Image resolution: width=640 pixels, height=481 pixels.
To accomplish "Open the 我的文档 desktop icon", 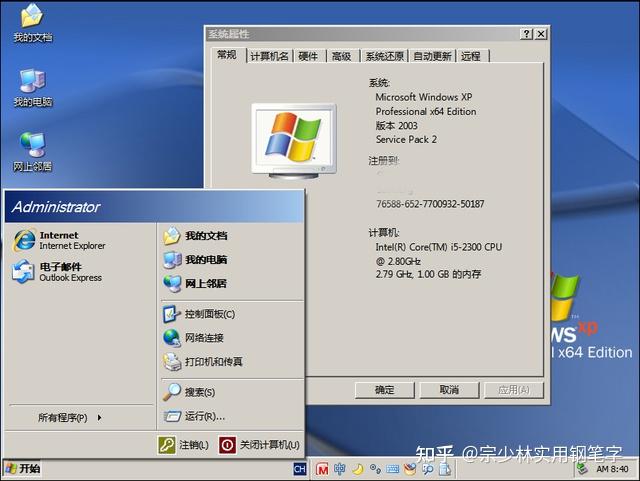I will point(32,23).
